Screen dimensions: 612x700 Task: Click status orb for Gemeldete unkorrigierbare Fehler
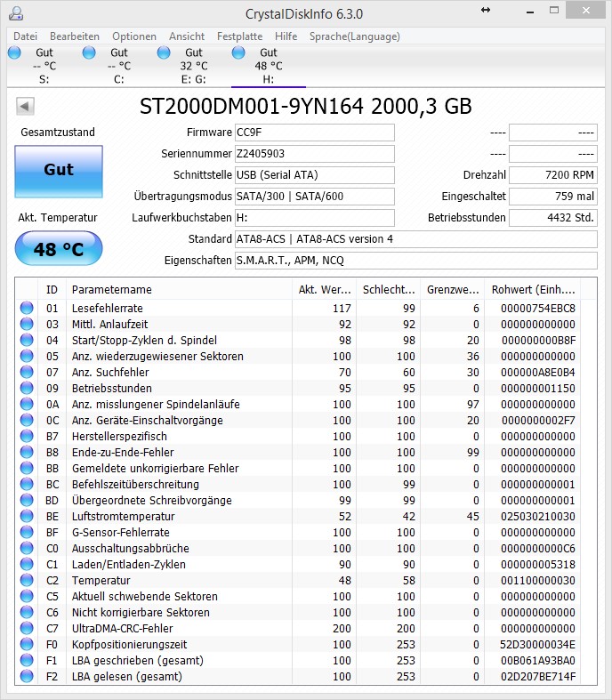click(x=27, y=469)
